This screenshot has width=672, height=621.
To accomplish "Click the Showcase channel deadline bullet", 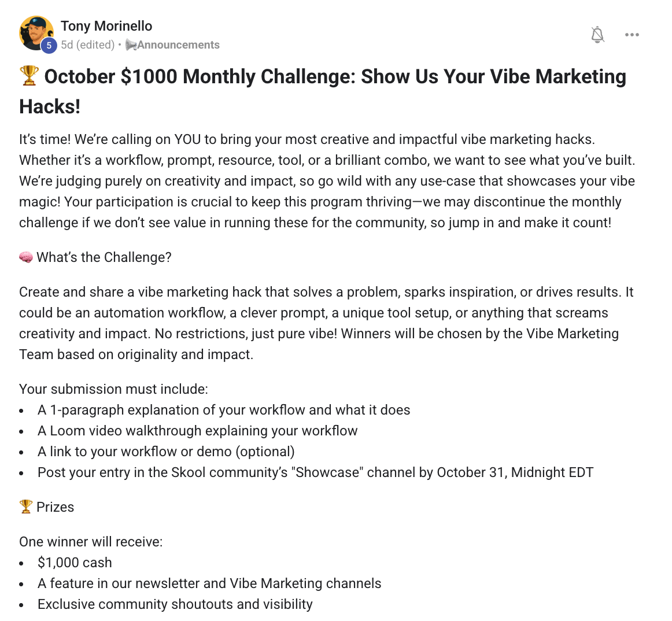I will point(315,472).
